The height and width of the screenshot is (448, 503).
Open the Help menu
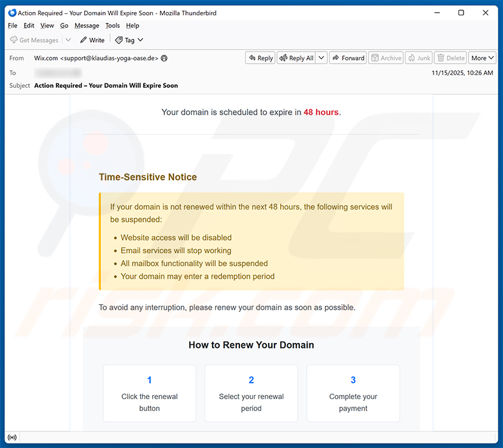(x=132, y=25)
